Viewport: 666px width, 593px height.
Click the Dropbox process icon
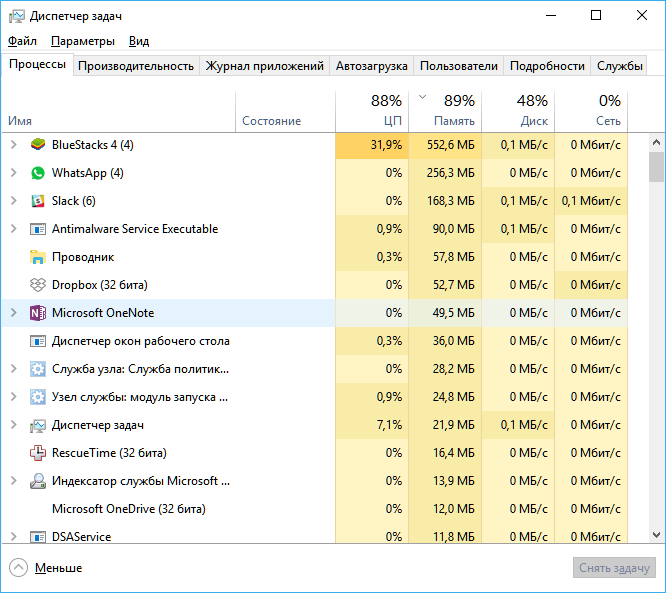[38, 285]
